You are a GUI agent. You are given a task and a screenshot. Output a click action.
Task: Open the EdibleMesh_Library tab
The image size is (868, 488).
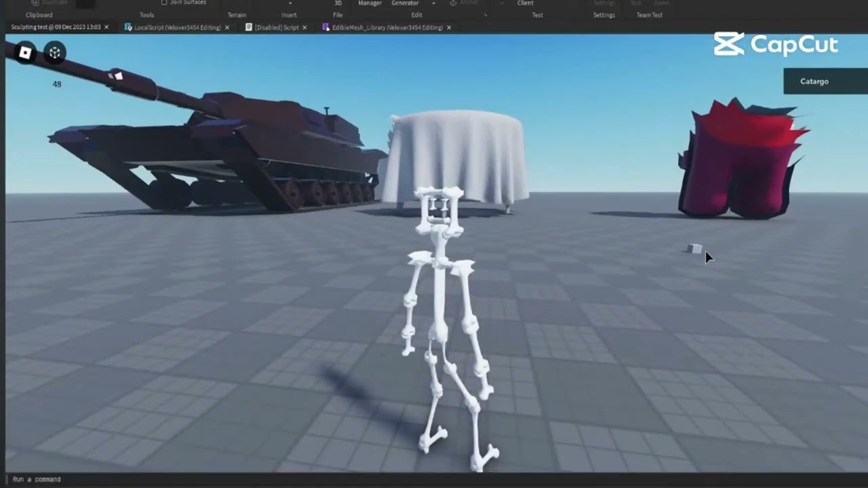[387, 28]
